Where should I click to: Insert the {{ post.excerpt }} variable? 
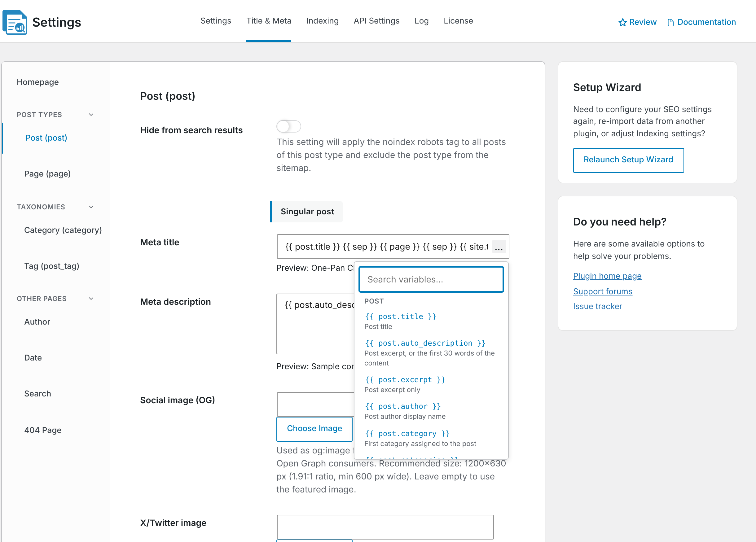405,380
